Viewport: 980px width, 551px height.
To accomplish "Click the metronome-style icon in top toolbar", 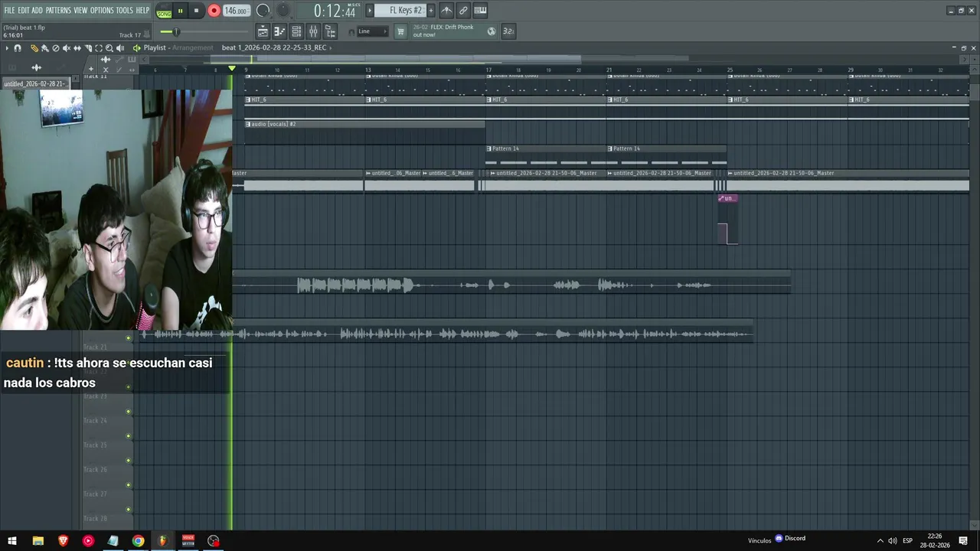I will point(446,11).
